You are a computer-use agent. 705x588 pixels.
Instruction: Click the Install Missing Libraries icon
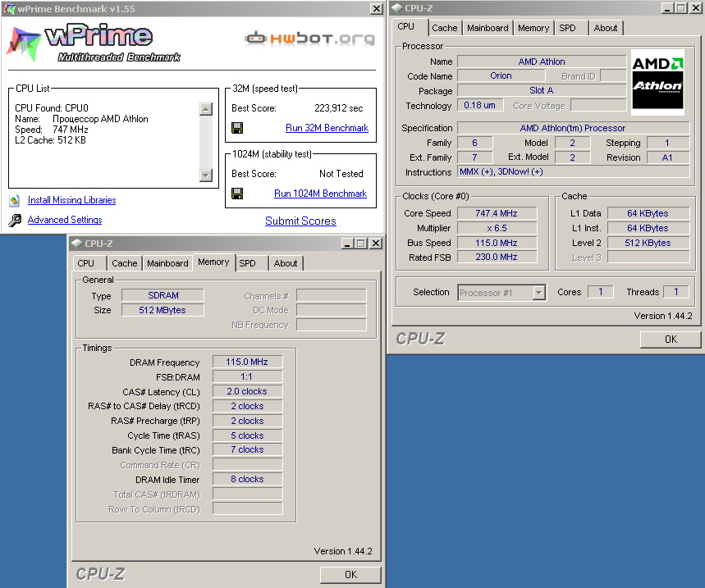coord(15,200)
